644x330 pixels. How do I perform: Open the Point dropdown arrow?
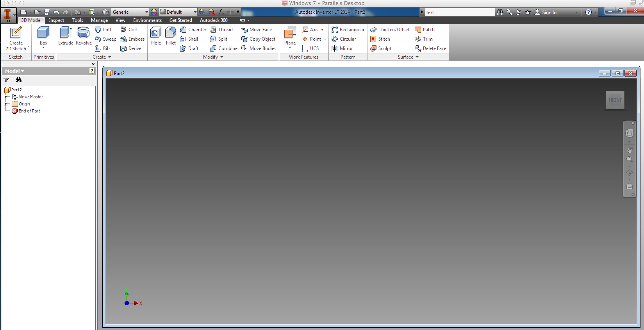point(325,39)
